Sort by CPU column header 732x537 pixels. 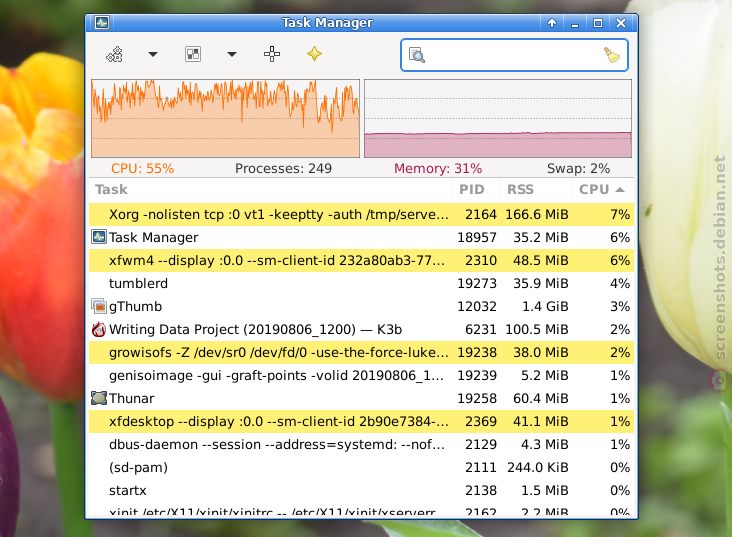coord(603,190)
